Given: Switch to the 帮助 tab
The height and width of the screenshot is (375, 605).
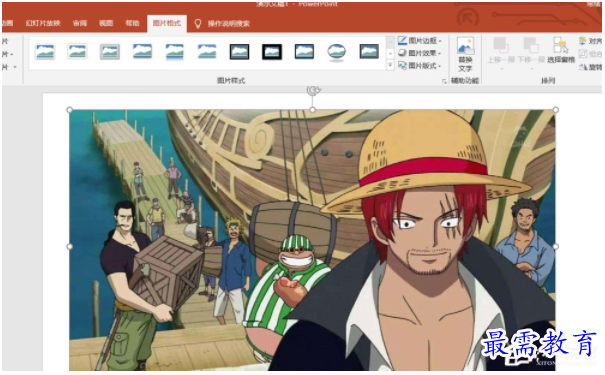Looking at the screenshot, I should [x=132, y=23].
